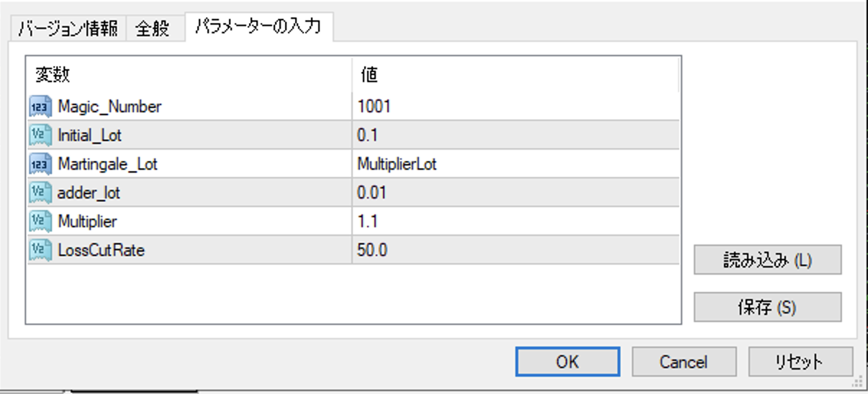Click the Cancel button
868x394 pixels.
684,362
